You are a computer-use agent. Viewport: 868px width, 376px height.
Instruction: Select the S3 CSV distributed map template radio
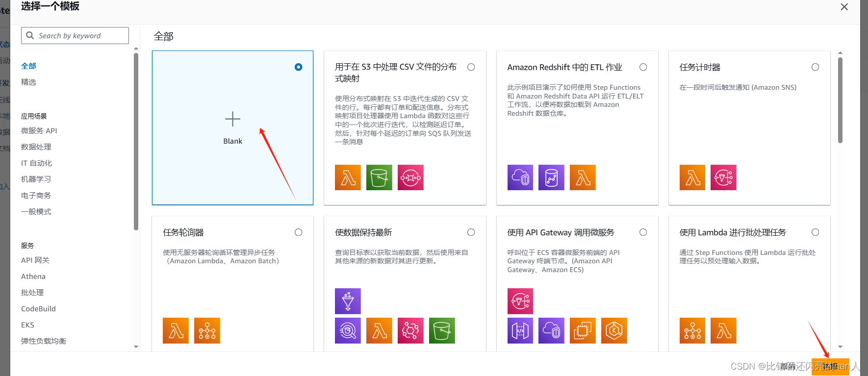click(471, 67)
